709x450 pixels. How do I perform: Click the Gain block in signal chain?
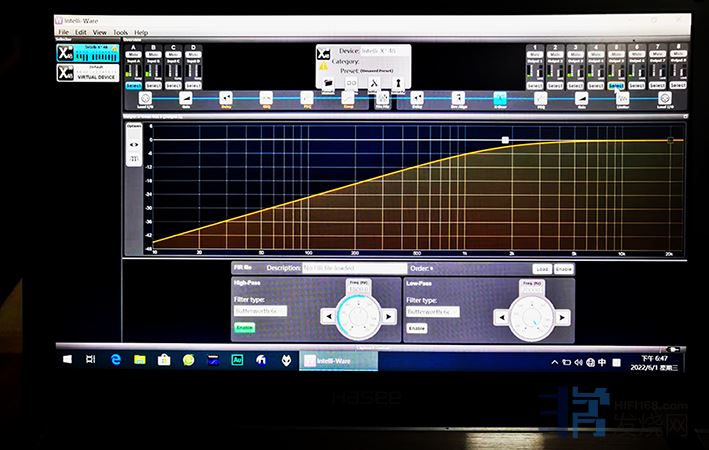coord(186,98)
